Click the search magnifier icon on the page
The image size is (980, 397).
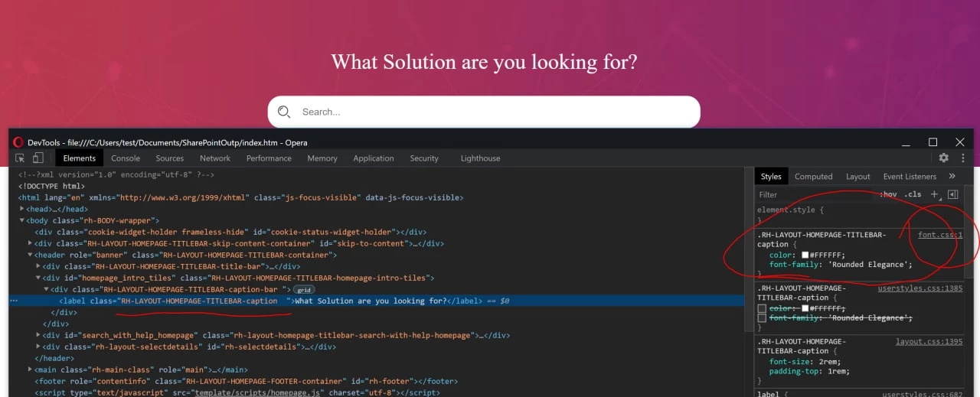pyautogui.click(x=284, y=112)
